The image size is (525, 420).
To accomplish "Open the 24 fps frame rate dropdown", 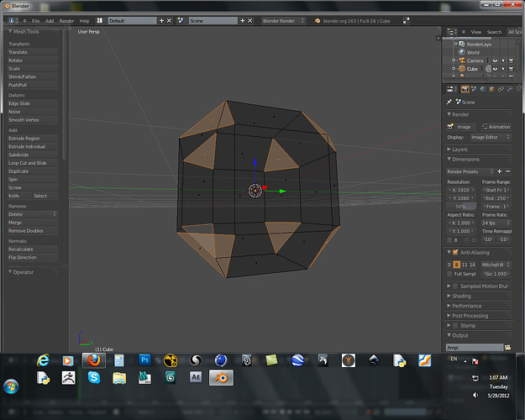I will tap(496, 223).
